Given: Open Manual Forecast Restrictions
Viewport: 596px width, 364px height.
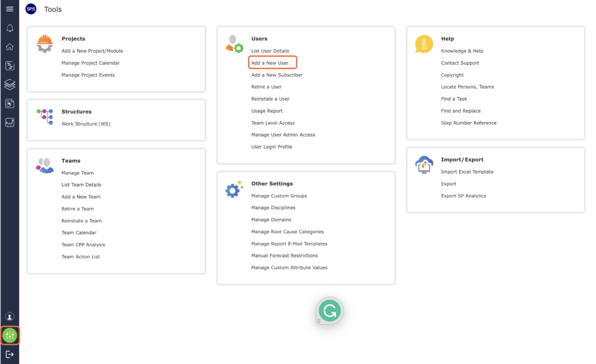Looking at the screenshot, I should coord(284,256).
